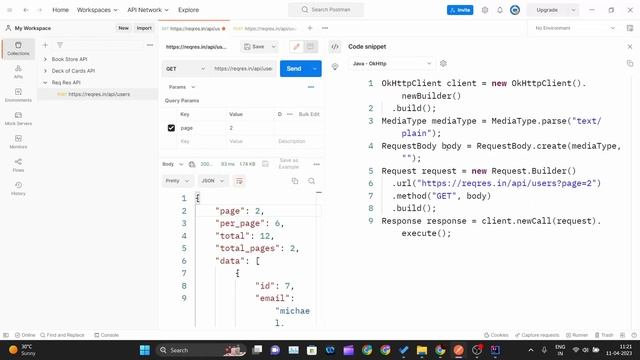640x360 pixels.
Task: Collapse the Req Res API collection
Action: (45, 82)
